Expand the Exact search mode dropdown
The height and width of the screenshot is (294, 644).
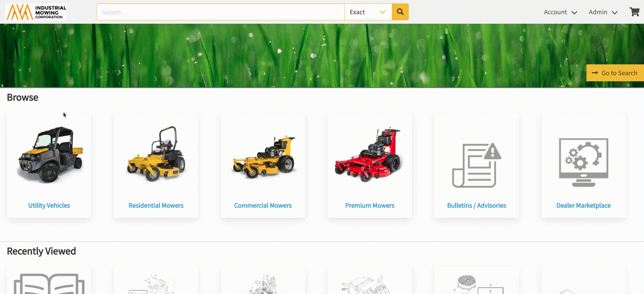tap(368, 12)
